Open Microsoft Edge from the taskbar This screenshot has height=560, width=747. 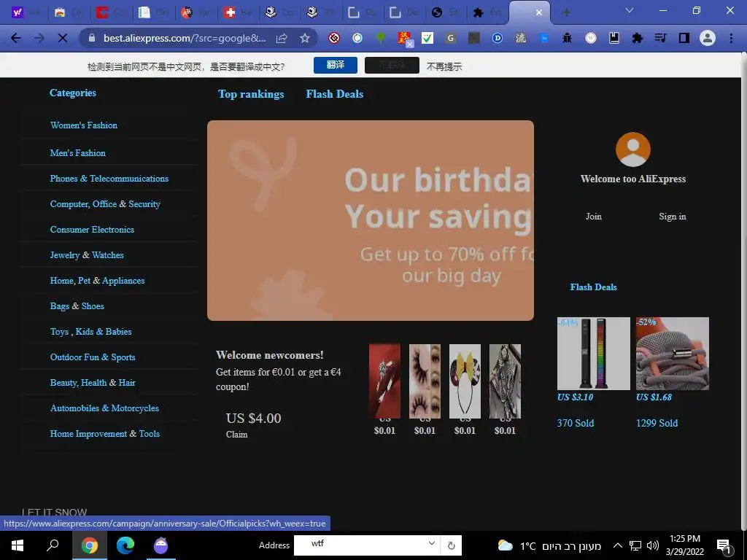[125, 545]
